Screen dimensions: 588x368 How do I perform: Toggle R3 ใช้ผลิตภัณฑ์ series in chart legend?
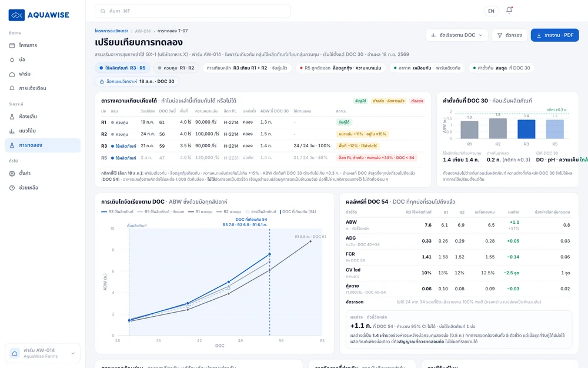(x=117, y=212)
